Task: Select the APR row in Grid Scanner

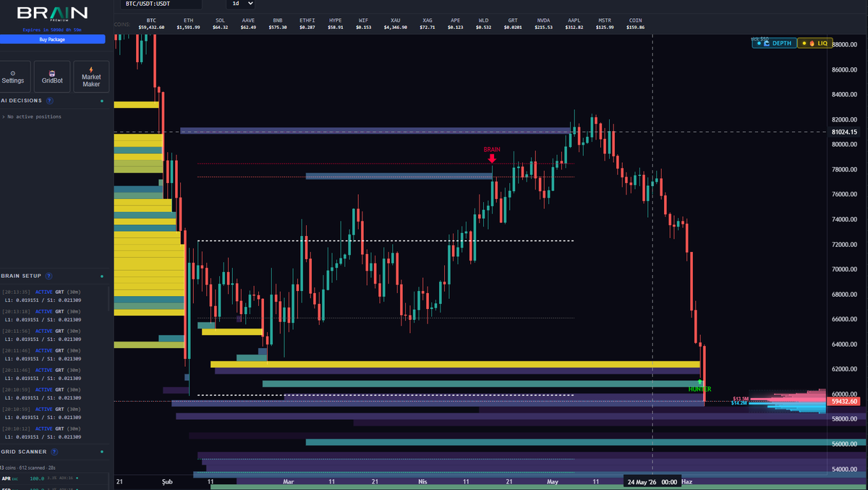Action: coord(56,478)
